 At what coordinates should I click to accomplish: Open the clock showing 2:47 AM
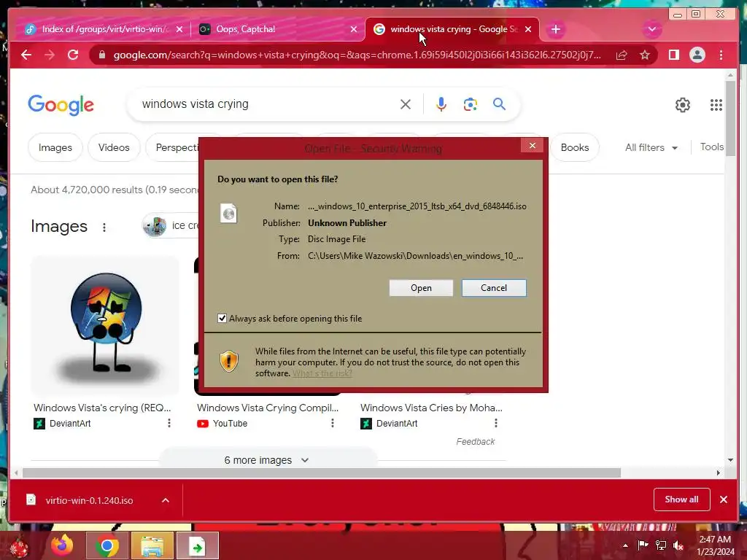click(715, 545)
